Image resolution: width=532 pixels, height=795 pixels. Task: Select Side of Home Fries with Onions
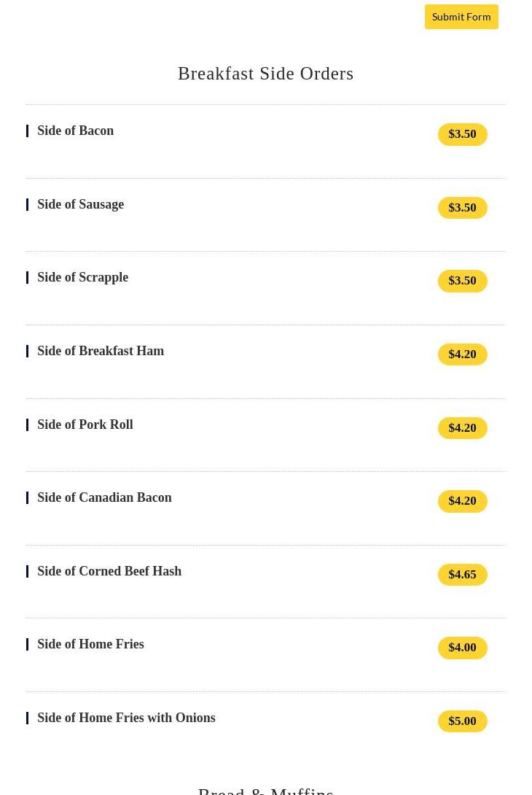(126, 718)
